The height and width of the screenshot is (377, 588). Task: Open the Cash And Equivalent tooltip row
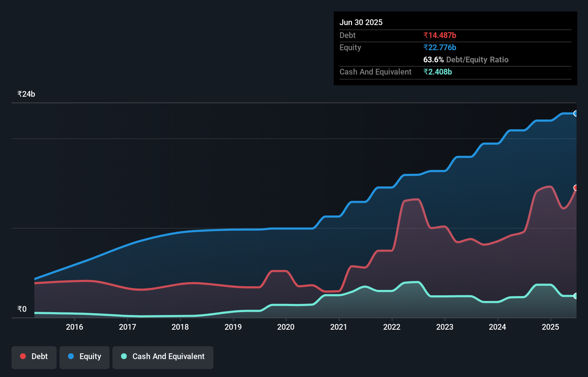pos(375,72)
